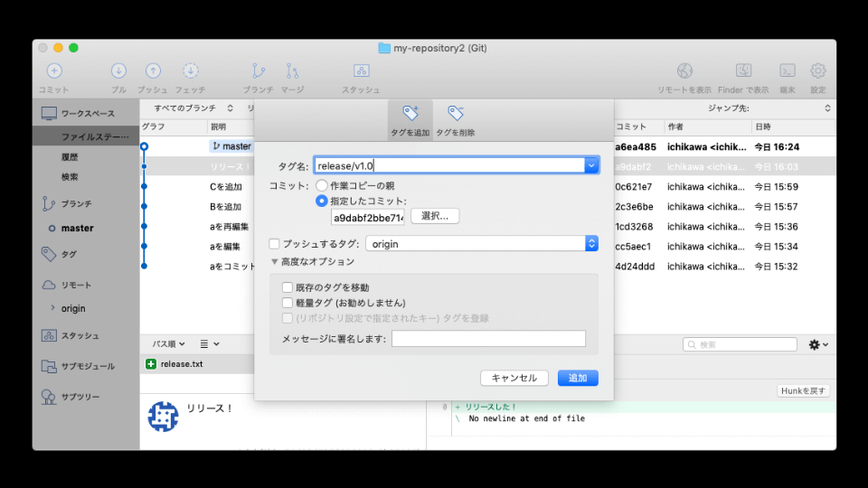Select 検索 in the sidebar
This screenshot has height=488, width=868.
[x=86, y=177]
